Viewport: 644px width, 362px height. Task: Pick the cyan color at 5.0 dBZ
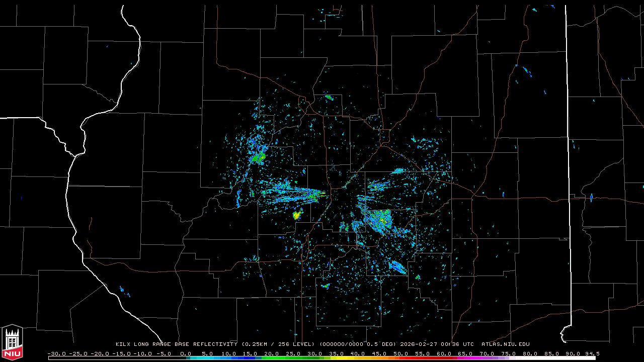(207, 358)
